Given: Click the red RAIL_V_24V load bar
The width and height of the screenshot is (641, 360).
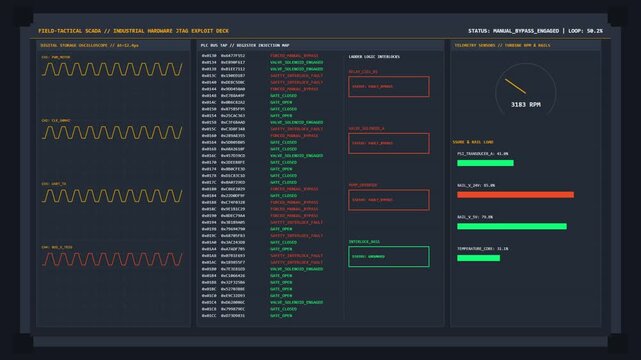Looking at the screenshot, I should (x=515, y=195).
